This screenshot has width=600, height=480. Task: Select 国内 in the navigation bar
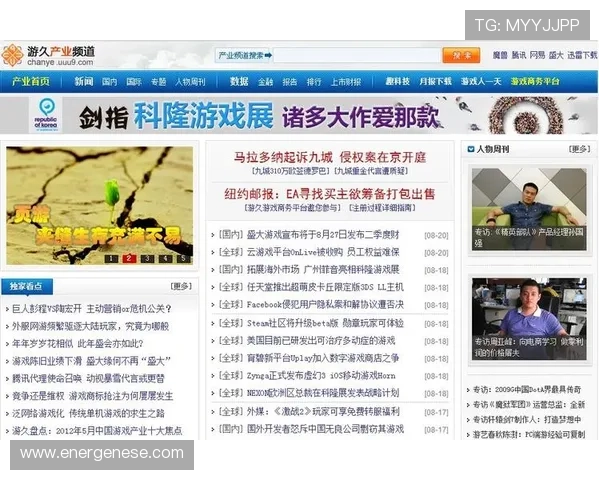click(109, 82)
